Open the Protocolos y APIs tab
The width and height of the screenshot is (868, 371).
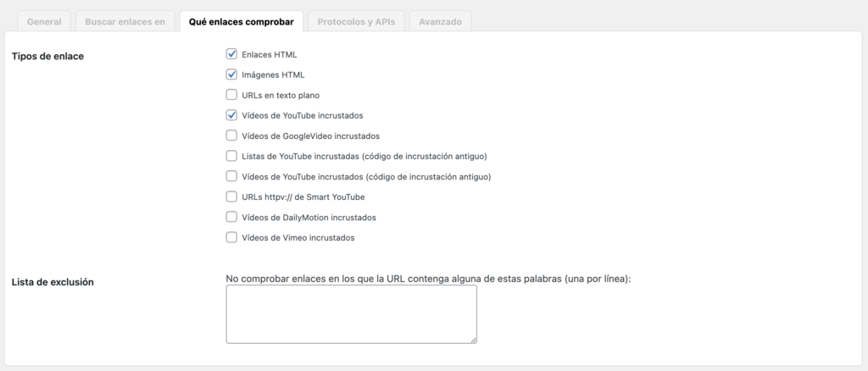[355, 22]
